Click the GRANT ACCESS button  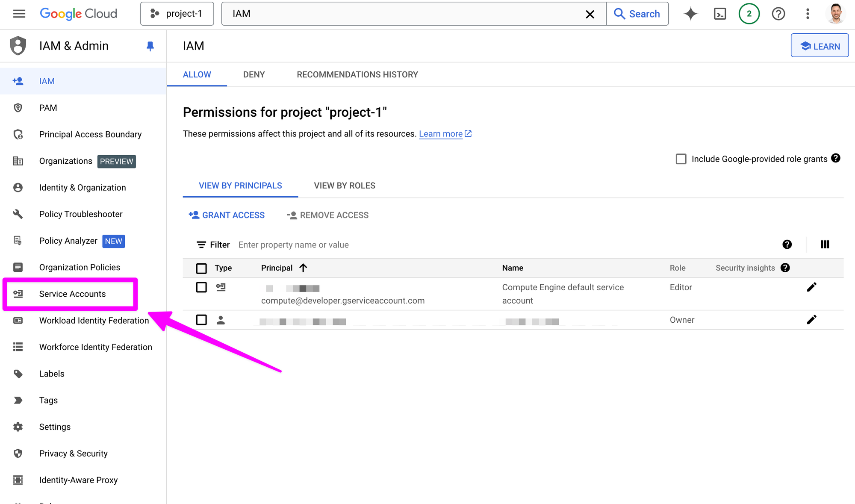[x=227, y=215]
